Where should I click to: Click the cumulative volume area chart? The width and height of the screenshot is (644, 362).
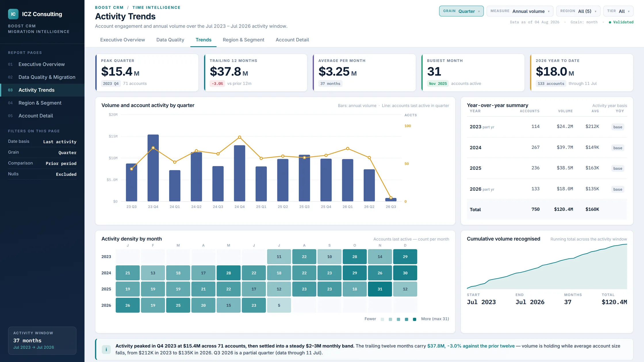pos(547,267)
